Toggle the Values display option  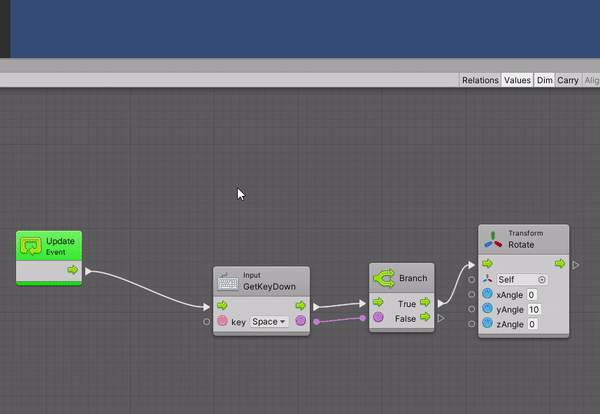click(517, 80)
